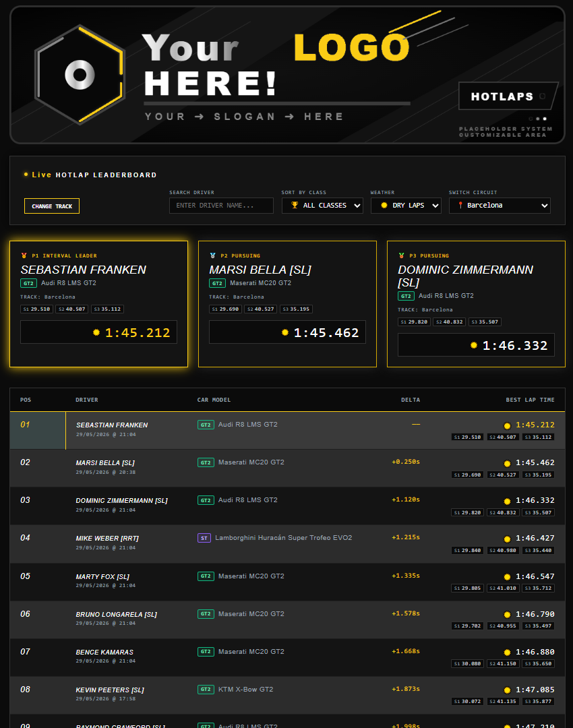Click the map pin icon beside Barcelona
Viewport: 573px width, 728px height.
click(460, 205)
